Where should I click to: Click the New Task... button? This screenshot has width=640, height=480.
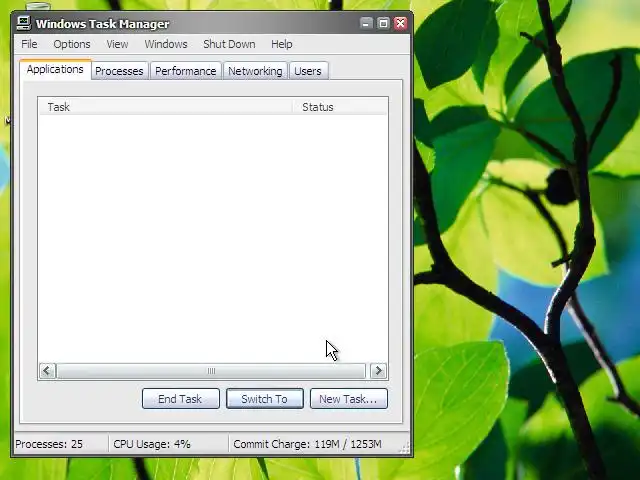point(349,399)
